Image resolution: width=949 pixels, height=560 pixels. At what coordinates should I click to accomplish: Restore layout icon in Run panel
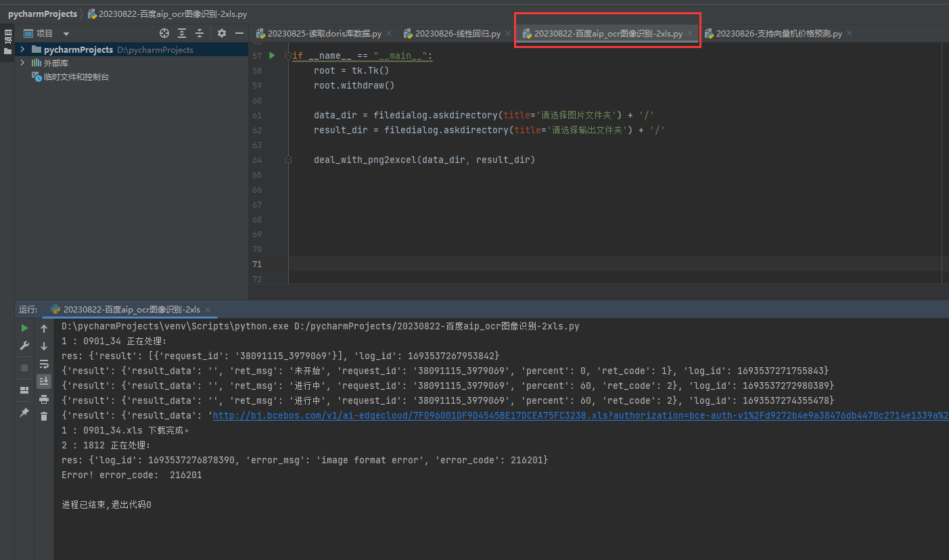coord(24,390)
